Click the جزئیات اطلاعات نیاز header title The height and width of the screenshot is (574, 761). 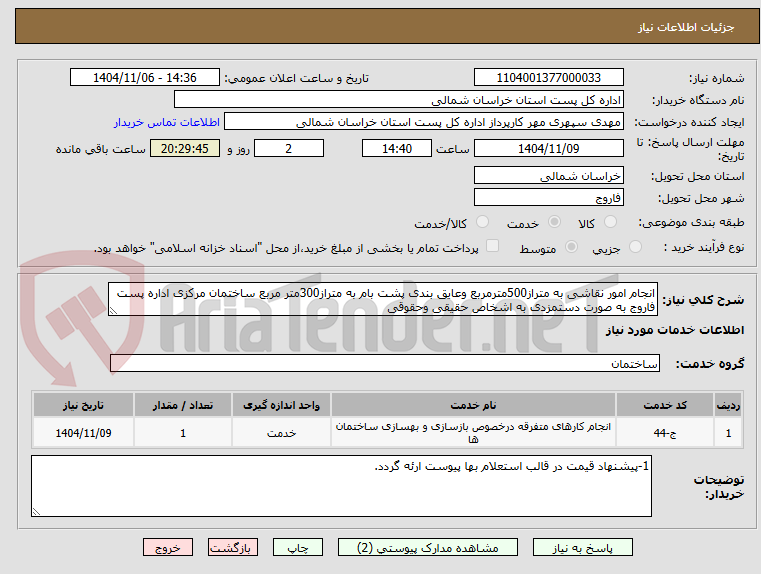click(685, 27)
